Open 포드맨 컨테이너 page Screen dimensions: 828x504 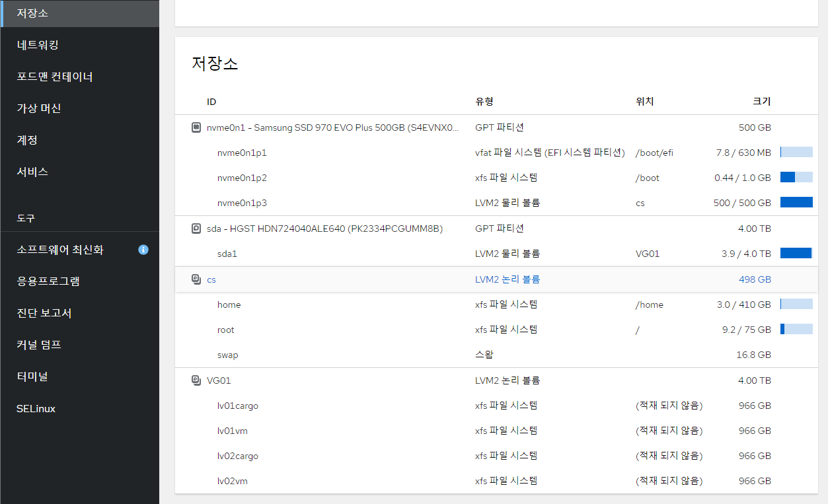point(79,77)
